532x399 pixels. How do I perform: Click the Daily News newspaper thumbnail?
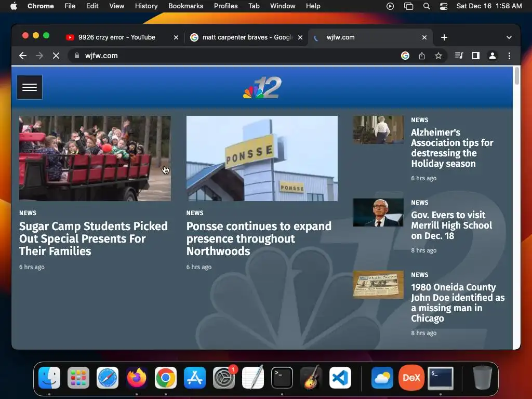(x=378, y=284)
